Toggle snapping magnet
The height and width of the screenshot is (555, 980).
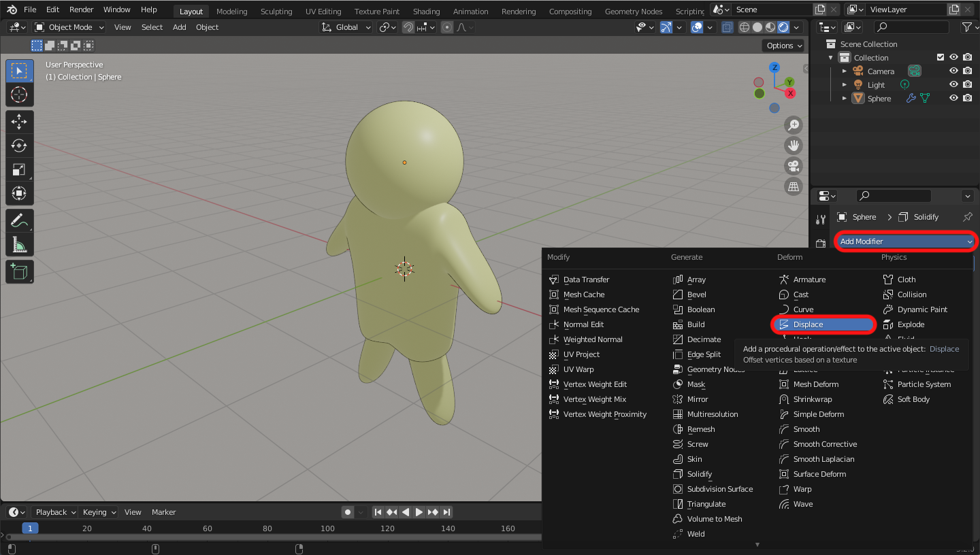point(408,27)
